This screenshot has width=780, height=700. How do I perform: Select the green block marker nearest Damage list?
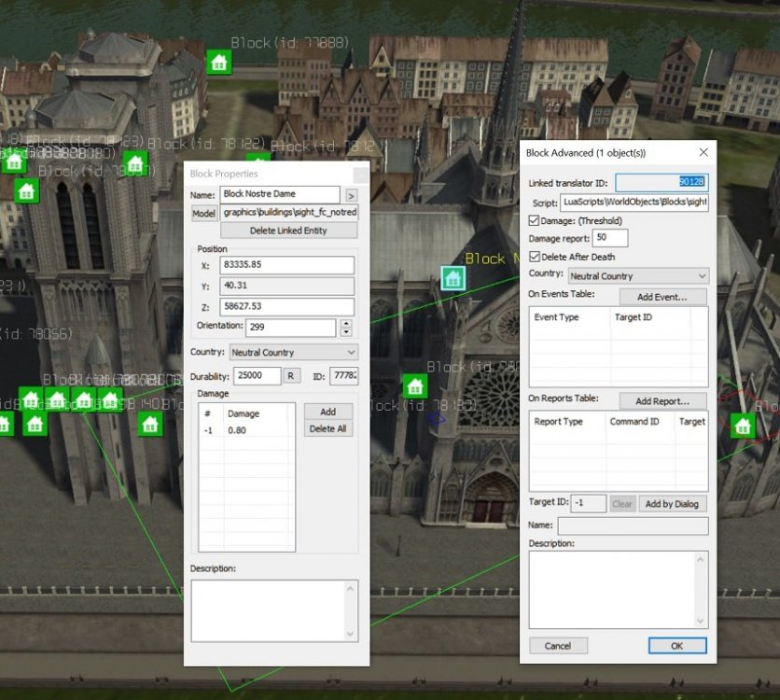(150, 425)
